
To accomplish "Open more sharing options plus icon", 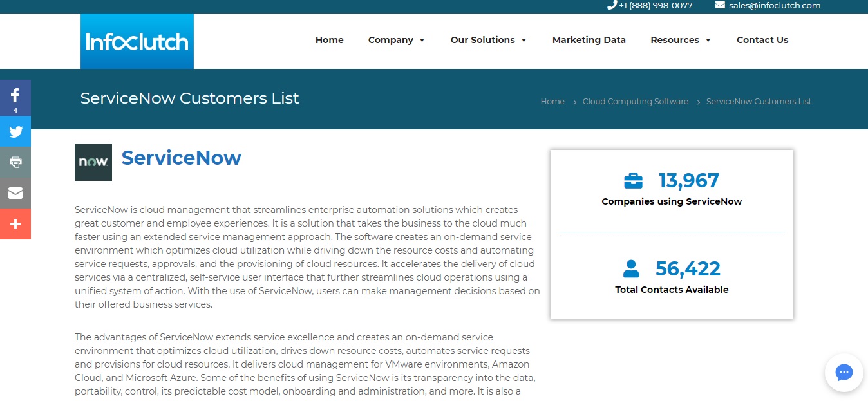I will (x=15, y=224).
